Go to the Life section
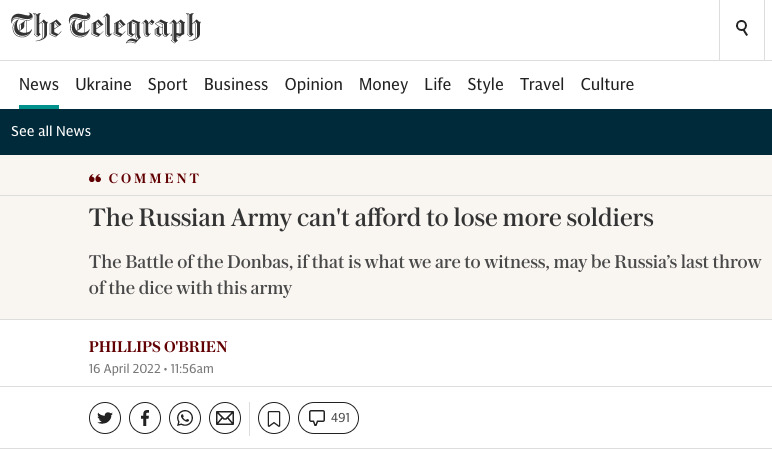Image resolution: width=772 pixels, height=452 pixels. pyautogui.click(x=438, y=84)
